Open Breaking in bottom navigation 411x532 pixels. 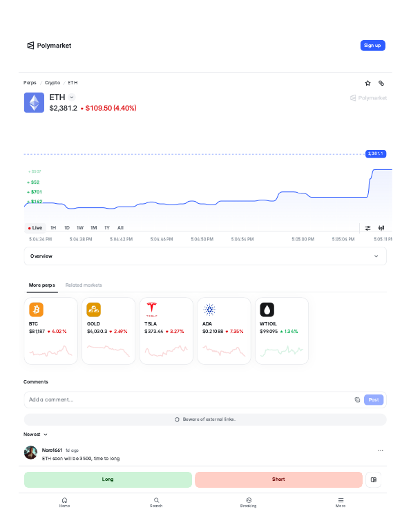(x=249, y=502)
